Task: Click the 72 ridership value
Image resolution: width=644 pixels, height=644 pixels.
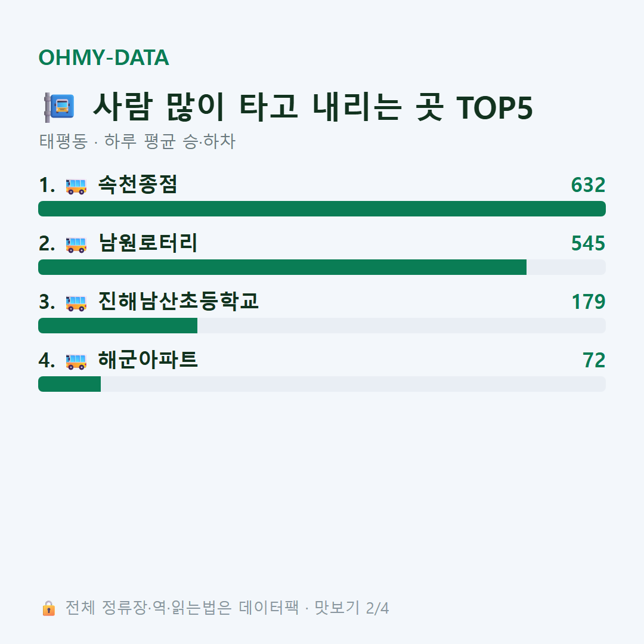Action: [x=594, y=360]
